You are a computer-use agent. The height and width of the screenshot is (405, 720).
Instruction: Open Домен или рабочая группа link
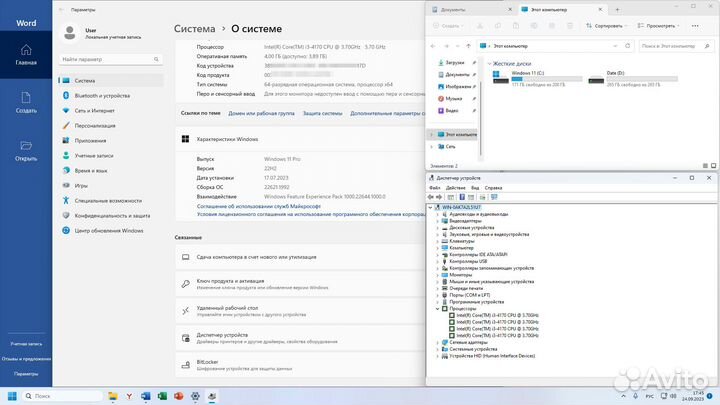tap(261, 113)
